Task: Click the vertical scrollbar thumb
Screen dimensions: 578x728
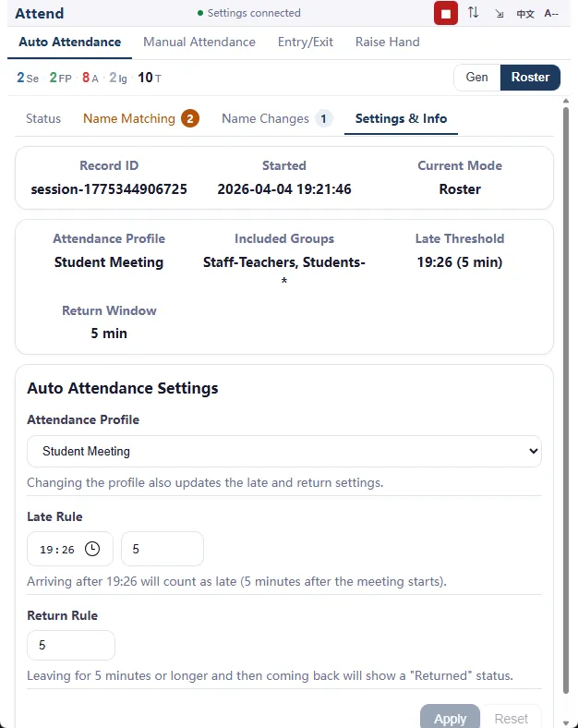Action: click(565, 400)
